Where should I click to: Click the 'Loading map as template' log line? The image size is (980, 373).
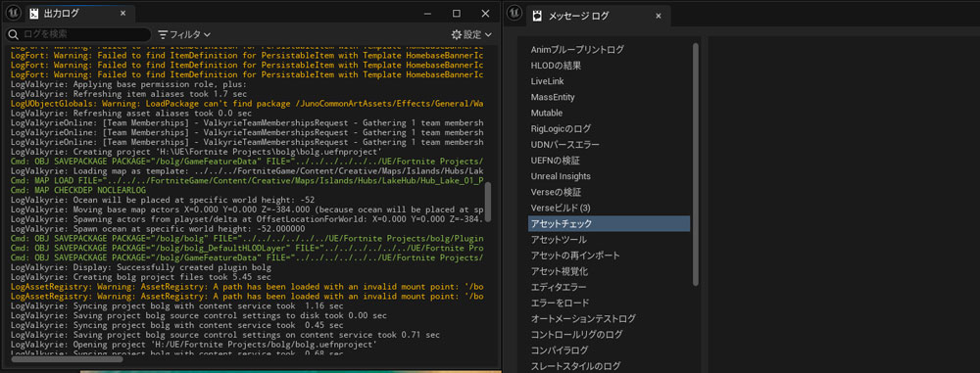pyautogui.click(x=248, y=170)
